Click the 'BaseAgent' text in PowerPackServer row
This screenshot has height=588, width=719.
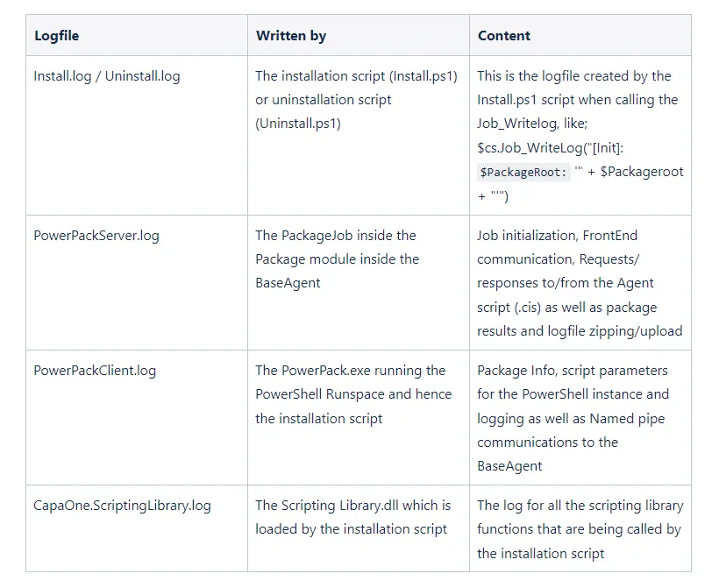click(x=288, y=283)
